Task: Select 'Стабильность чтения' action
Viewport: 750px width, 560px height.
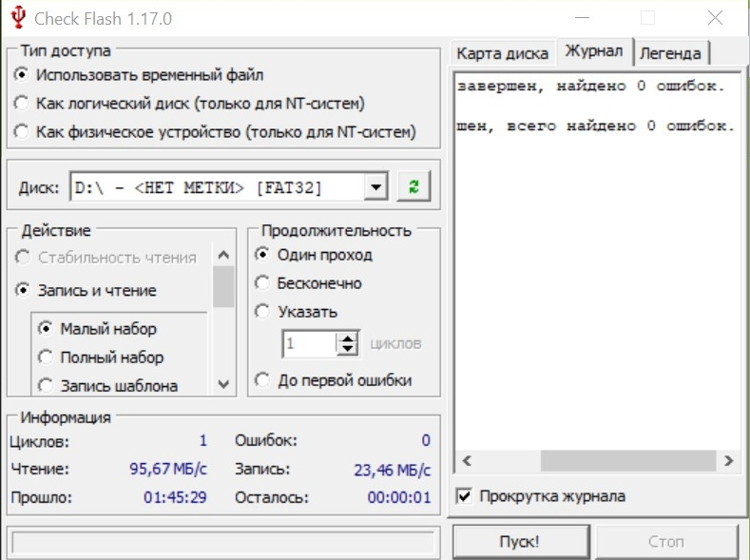Action: point(106,258)
